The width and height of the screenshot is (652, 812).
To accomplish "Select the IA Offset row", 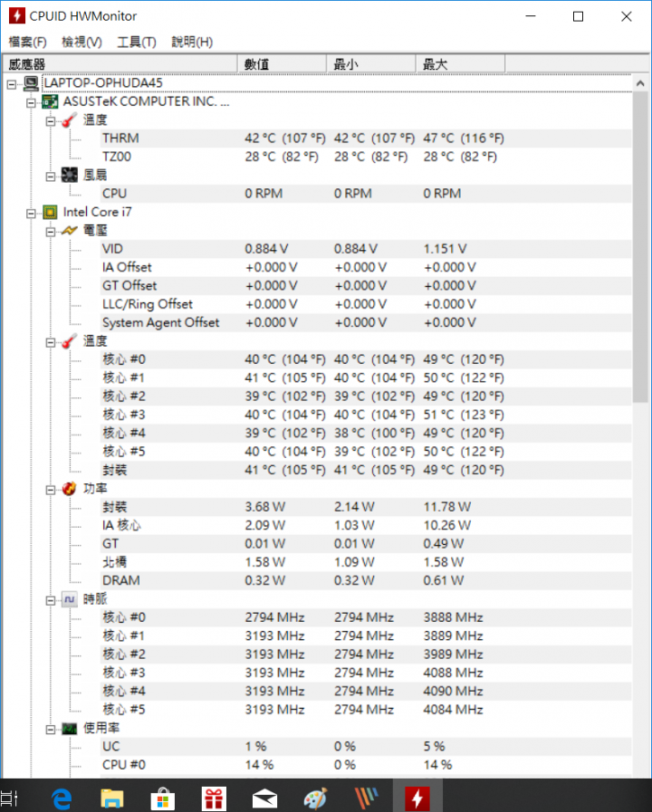I will (366, 267).
